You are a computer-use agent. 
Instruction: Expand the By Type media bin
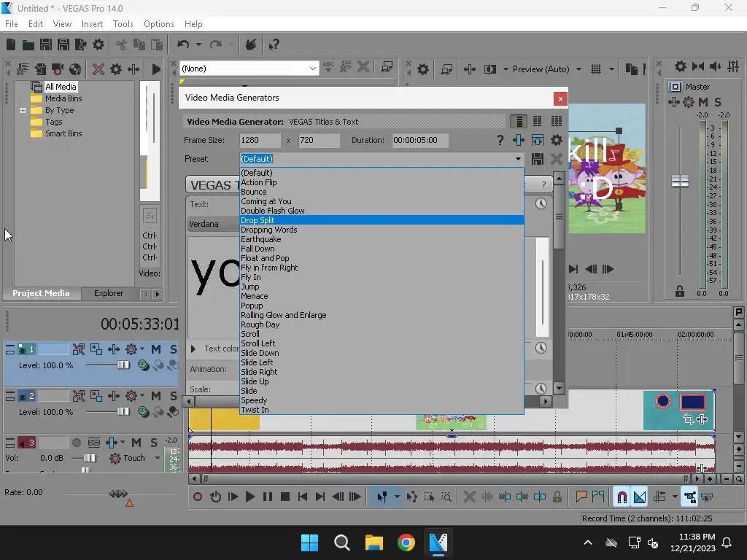[23, 110]
